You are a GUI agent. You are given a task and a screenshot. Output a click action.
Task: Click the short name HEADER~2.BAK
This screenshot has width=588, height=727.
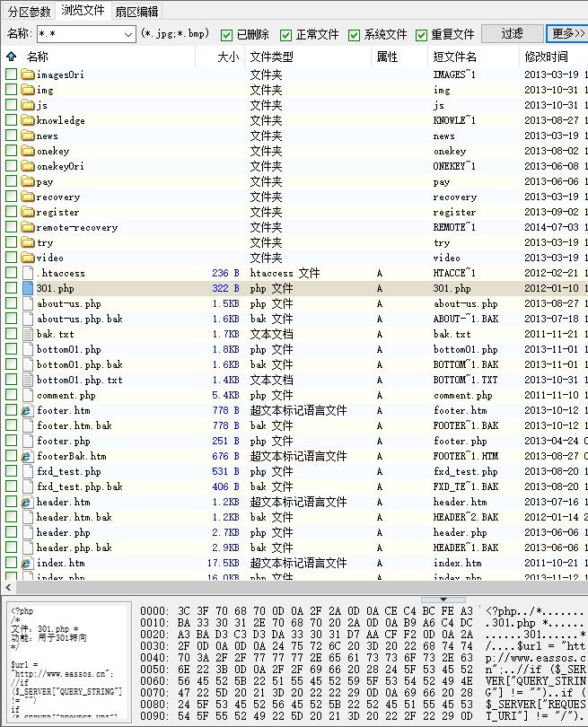pos(466,517)
